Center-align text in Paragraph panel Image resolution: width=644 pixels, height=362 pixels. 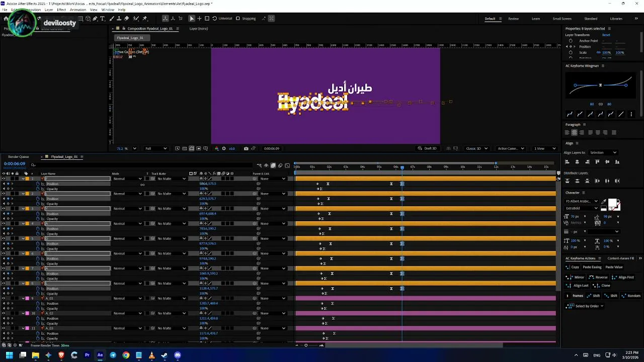click(x=574, y=132)
